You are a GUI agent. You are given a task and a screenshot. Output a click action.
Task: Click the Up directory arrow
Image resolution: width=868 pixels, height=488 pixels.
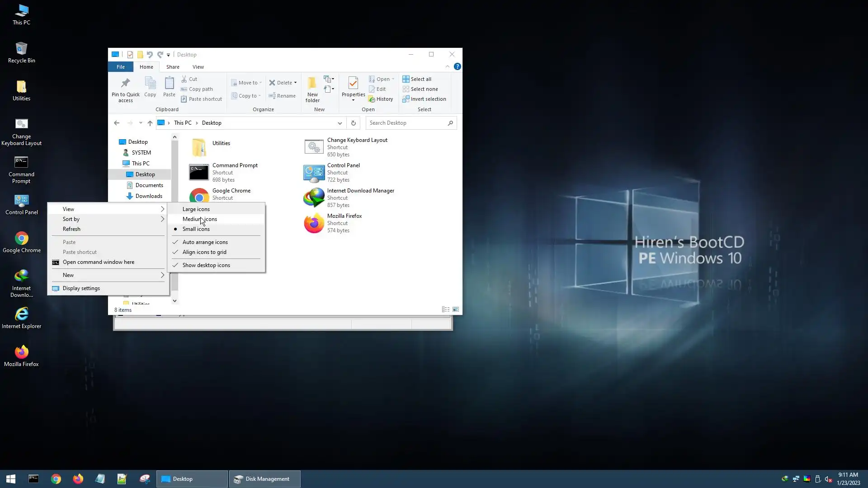point(150,123)
